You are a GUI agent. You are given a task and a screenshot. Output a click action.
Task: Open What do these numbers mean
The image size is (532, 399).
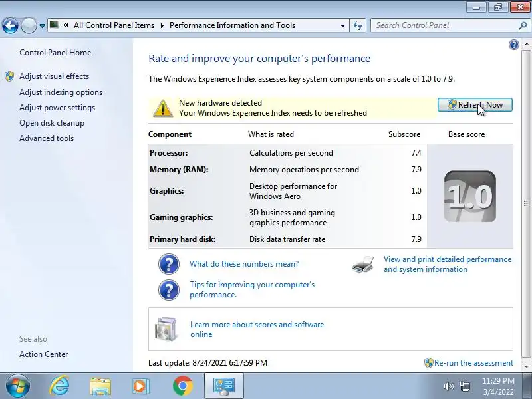[x=244, y=263]
